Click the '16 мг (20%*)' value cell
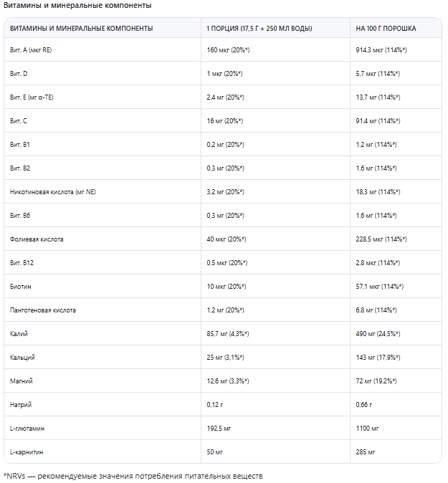The width and height of the screenshot is (448, 483). (225, 121)
